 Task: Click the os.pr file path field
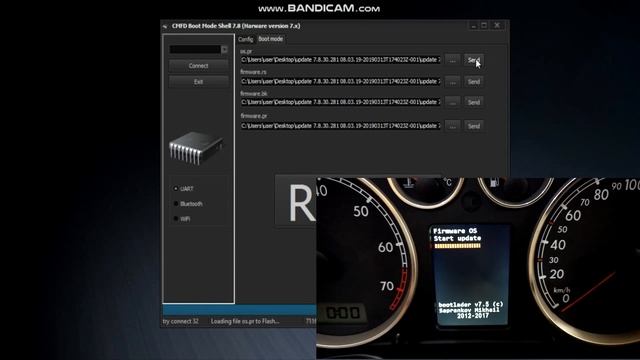(341, 60)
